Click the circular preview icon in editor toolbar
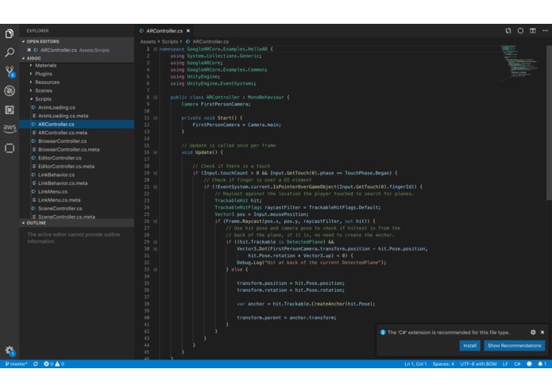 click(520, 31)
